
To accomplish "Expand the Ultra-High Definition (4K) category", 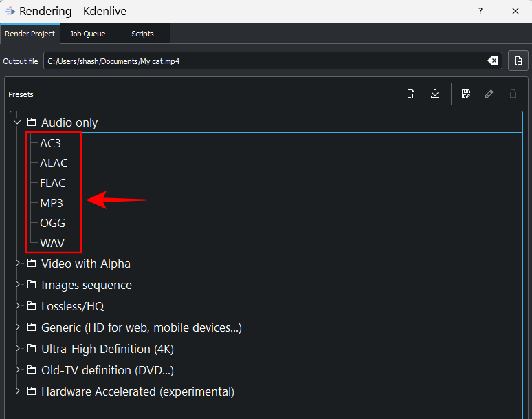I will pyautogui.click(x=17, y=348).
